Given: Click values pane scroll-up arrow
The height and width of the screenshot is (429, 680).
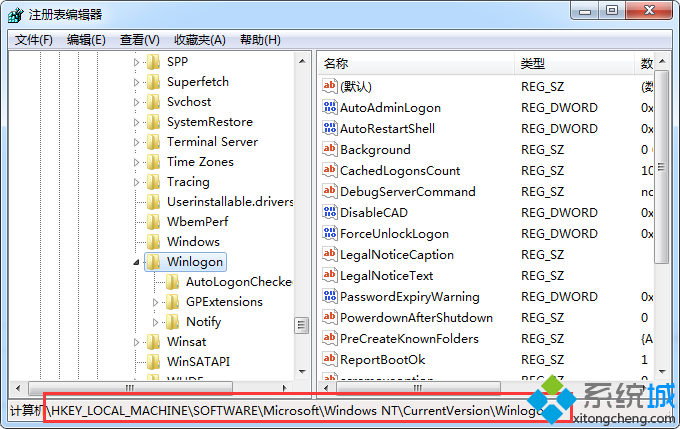Looking at the screenshot, I should pyautogui.click(x=662, y=61).
